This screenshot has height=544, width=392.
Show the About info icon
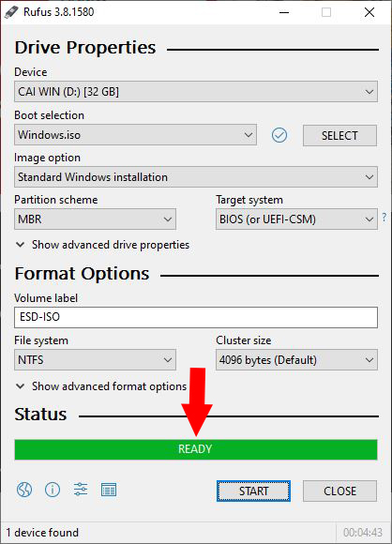pyautogui.click(x=53, y=490)
